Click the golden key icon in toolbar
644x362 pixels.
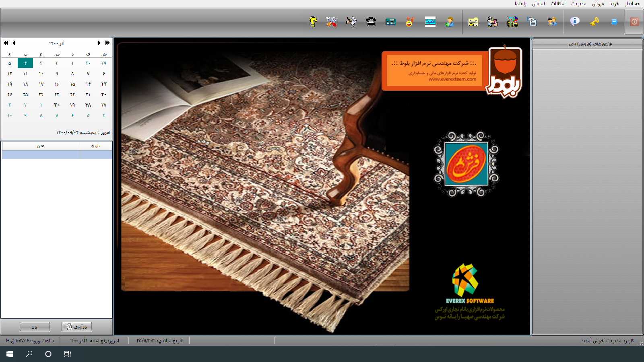point(594,22)
